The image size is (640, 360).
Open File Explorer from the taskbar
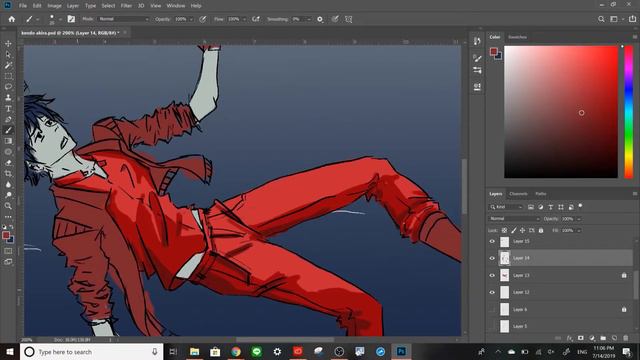point(195,352)
